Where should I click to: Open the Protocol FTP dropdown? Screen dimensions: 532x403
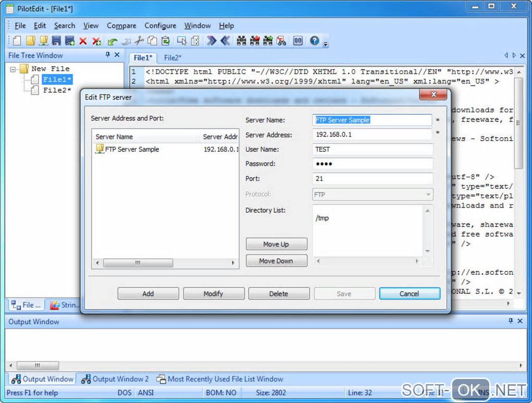pos(372,194)
